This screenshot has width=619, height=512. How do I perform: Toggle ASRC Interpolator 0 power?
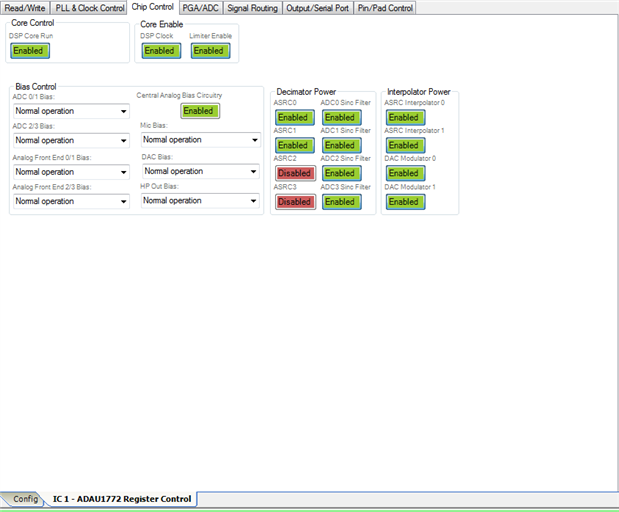pyautogui.click(x=405, y=118)
